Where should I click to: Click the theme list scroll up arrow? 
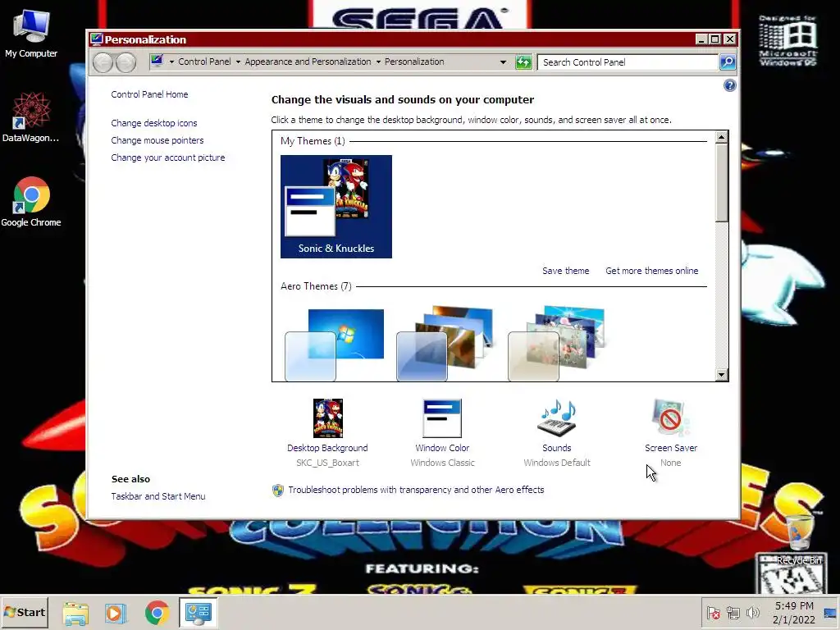[721, 137]
